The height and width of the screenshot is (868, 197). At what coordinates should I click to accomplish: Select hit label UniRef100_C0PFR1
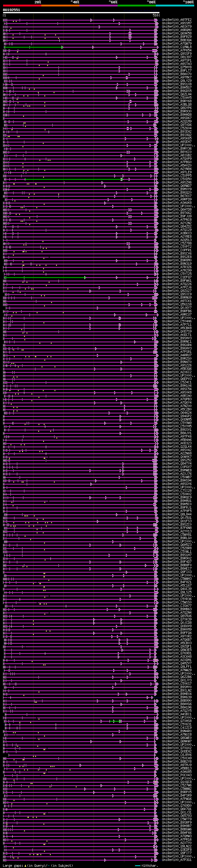pyautogui.click(x=177, y=250)
